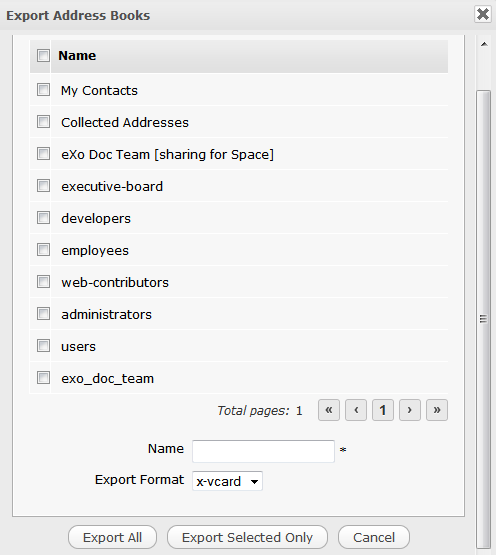Go to previous page arrow
Image resolution: width=496 pixels, height=555 pixels.
(x=356, y=410)
